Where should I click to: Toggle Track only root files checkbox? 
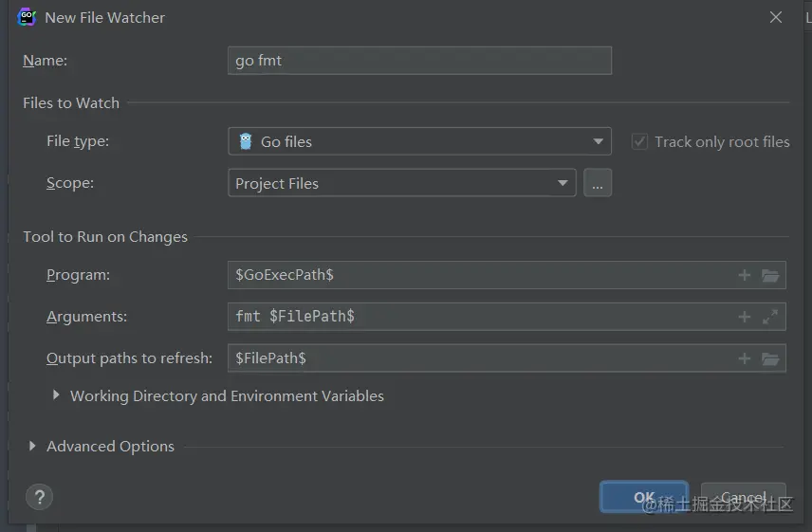pyautogui.click(x=639, y=141)
